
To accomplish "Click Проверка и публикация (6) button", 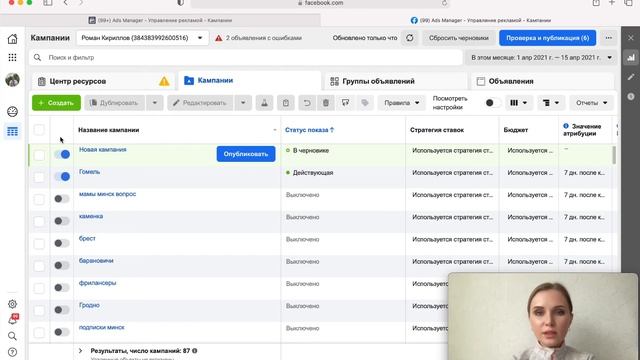I will point(547,38).
